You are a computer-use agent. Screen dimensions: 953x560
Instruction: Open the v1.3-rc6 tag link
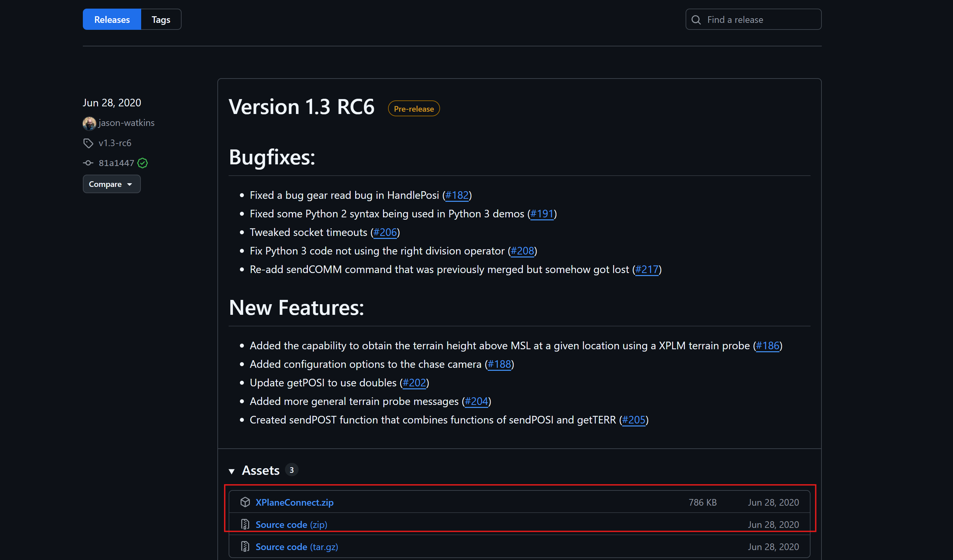click(x=115, y=143)
